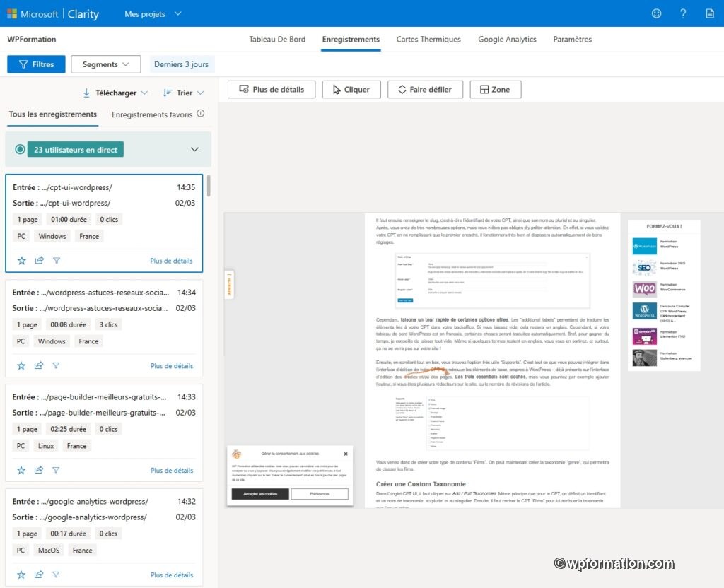Switch to Enregistrements tab

tap(351, 40)
